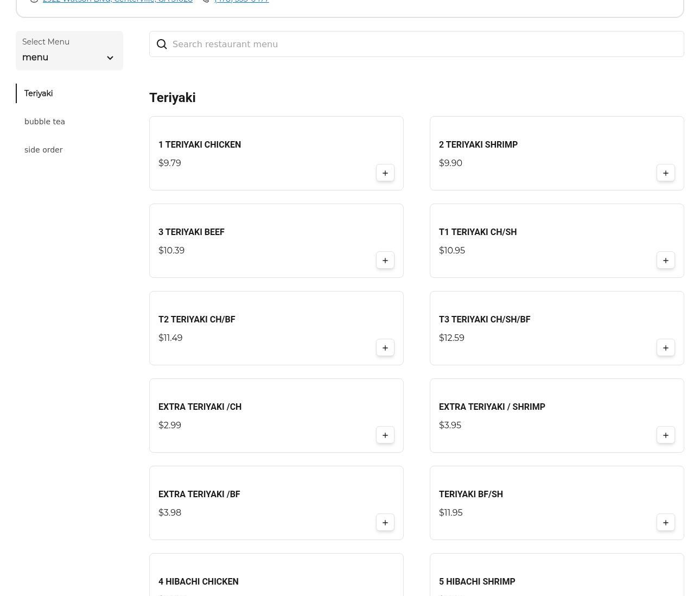
Task: Focus the Search restaurant menu field
Action: 423,45
